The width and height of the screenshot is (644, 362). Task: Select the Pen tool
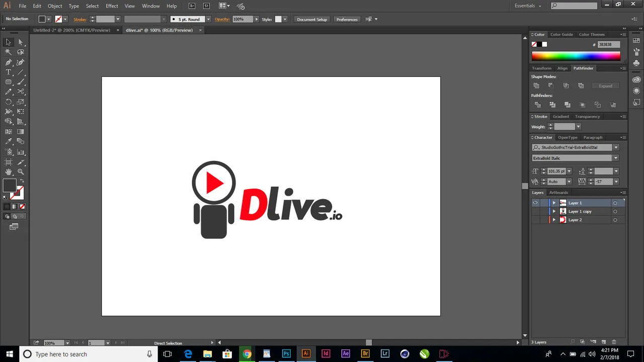pyautogui.click(x=9, y=62)
